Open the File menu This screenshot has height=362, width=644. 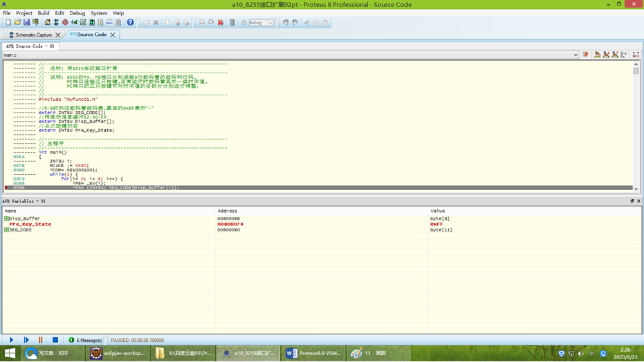pos(7,13)
